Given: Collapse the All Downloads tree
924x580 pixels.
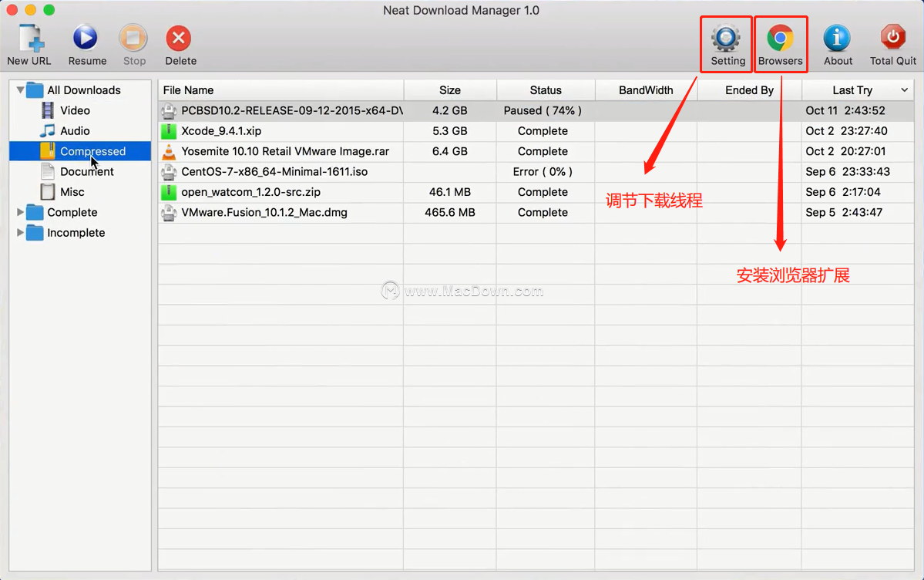Looking at the screenshot, I should [20, 90].
